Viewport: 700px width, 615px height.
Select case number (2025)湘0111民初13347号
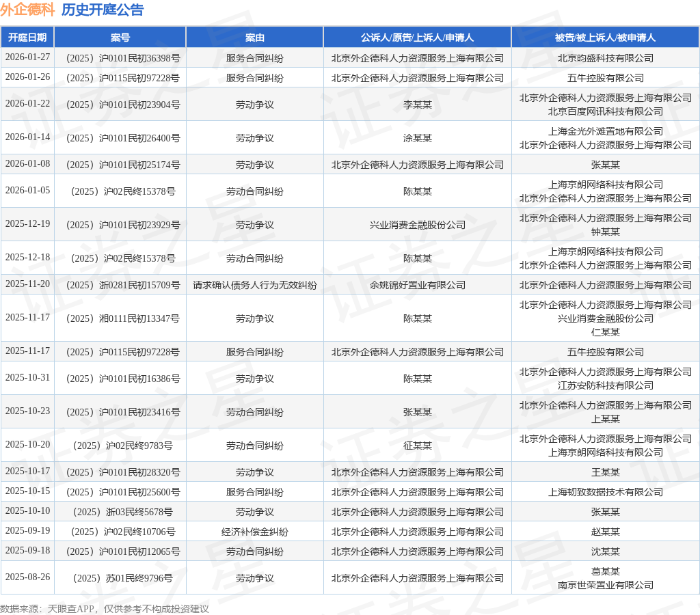tap(123, 318)
